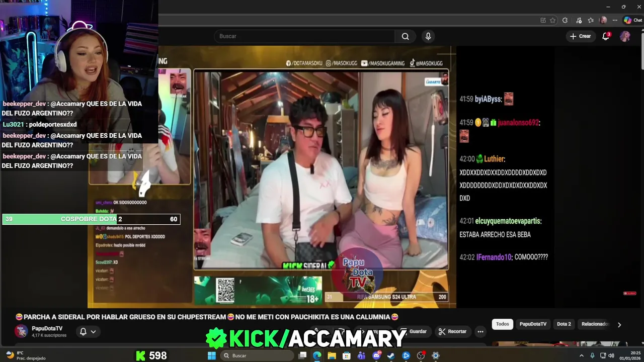Open YouTube notifications bell with badge
The width and height of the screenshot is (644, 362).
606,36
